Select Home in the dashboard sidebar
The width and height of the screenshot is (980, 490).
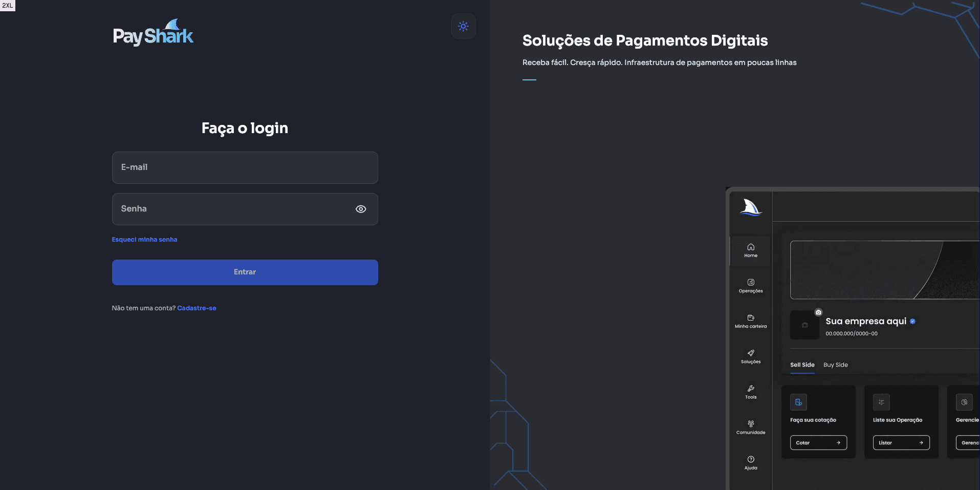750,249
